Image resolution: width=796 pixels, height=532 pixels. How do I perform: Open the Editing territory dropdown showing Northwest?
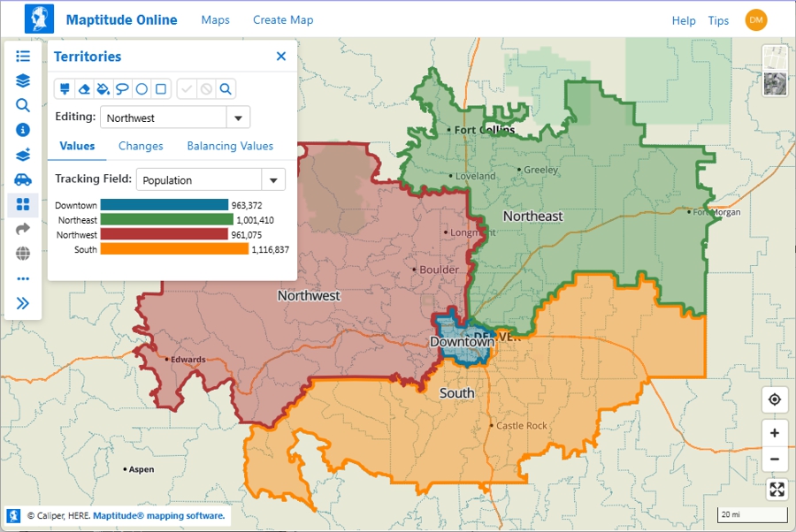(x=236, y=117)
